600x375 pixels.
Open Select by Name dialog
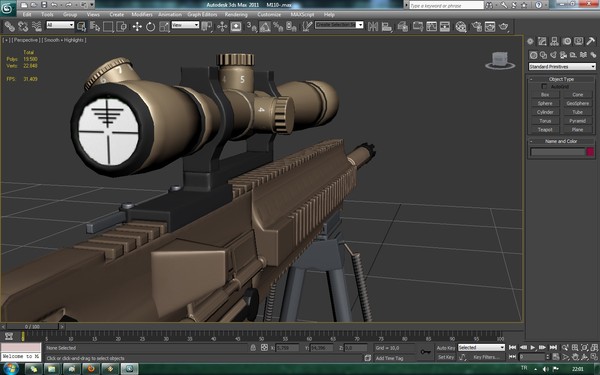point(95,26)
